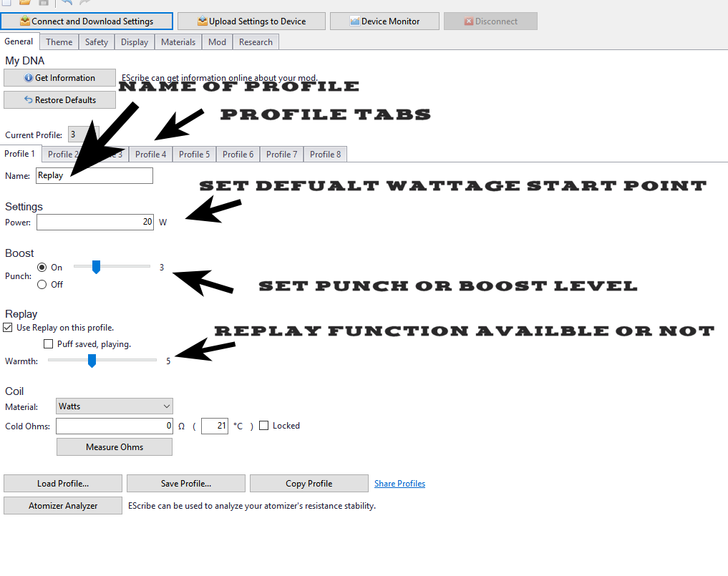Screen dimensions: 728x576
Task: Open the Device Monitor
Action: [x=384, y=21]
